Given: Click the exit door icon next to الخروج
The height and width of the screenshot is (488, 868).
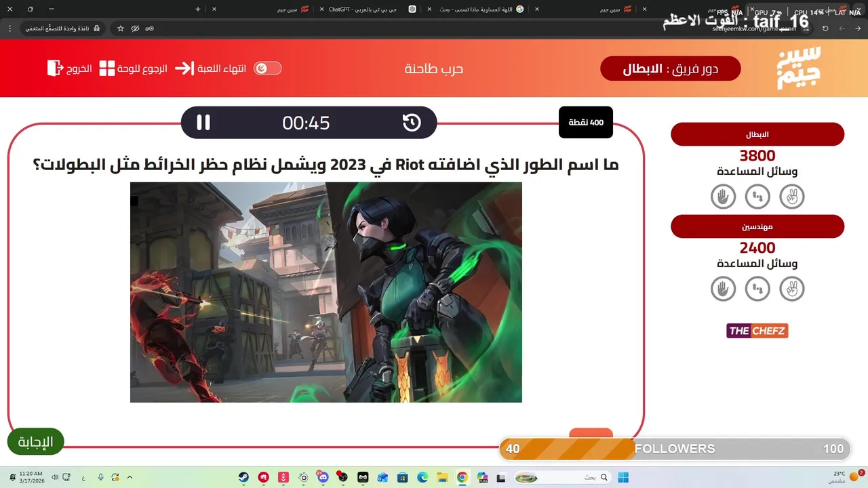Looking at the screenshot, I should [x=55, y=68].
